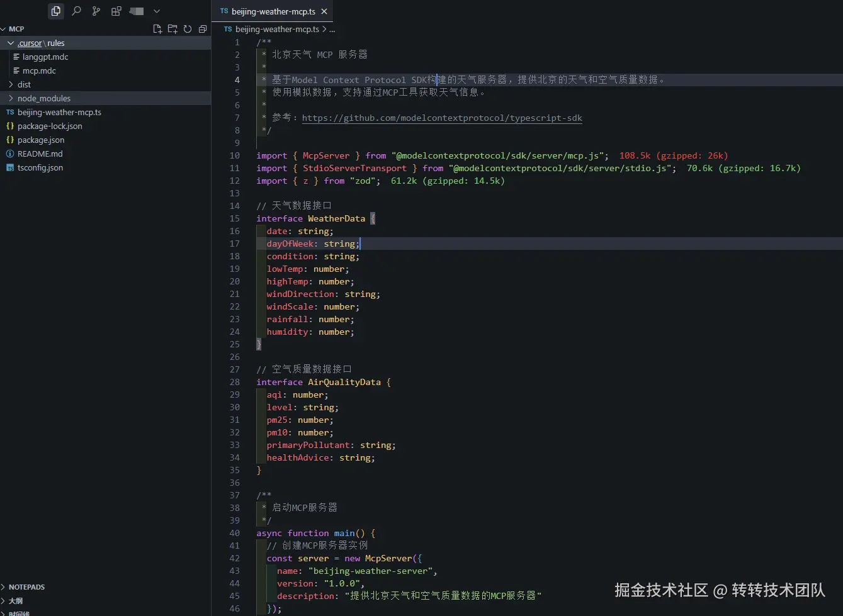843x616 pixels.
Task: Click the healthAdvice property
Action: click(298, 457)
